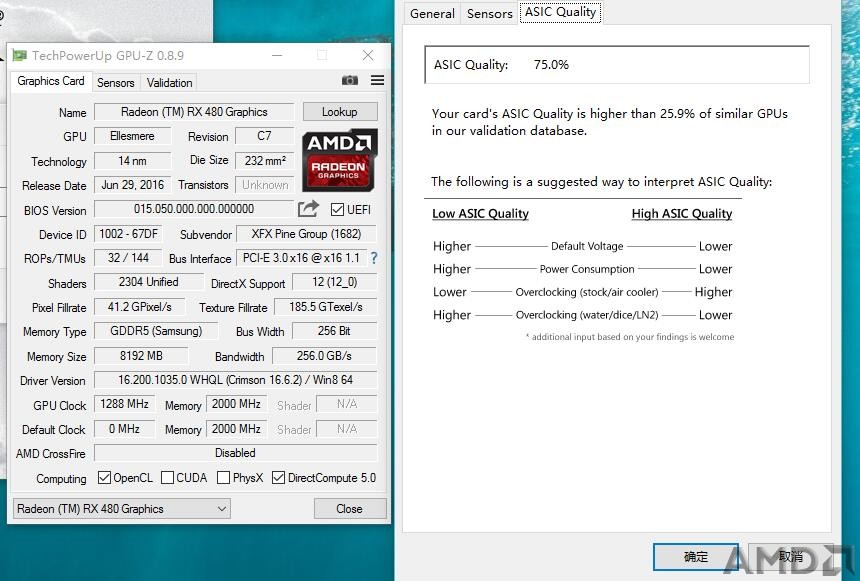Screen dimensions: 860x581
Task: Click the Default Clock field 0 MHz
Action: [125, 428]
